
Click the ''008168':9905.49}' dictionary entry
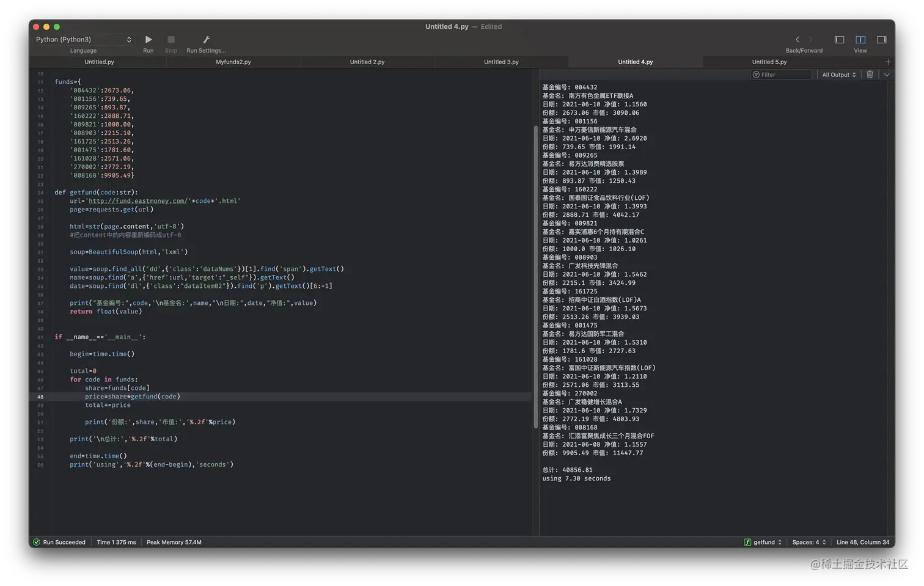pyautogui.click(x=102, y=175)
